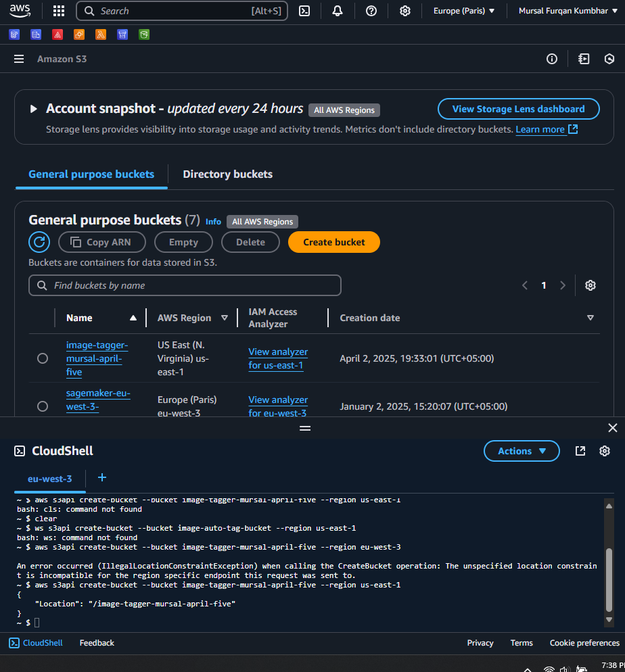Open CloudShell in a new browser tab

(x=580, y=451)
